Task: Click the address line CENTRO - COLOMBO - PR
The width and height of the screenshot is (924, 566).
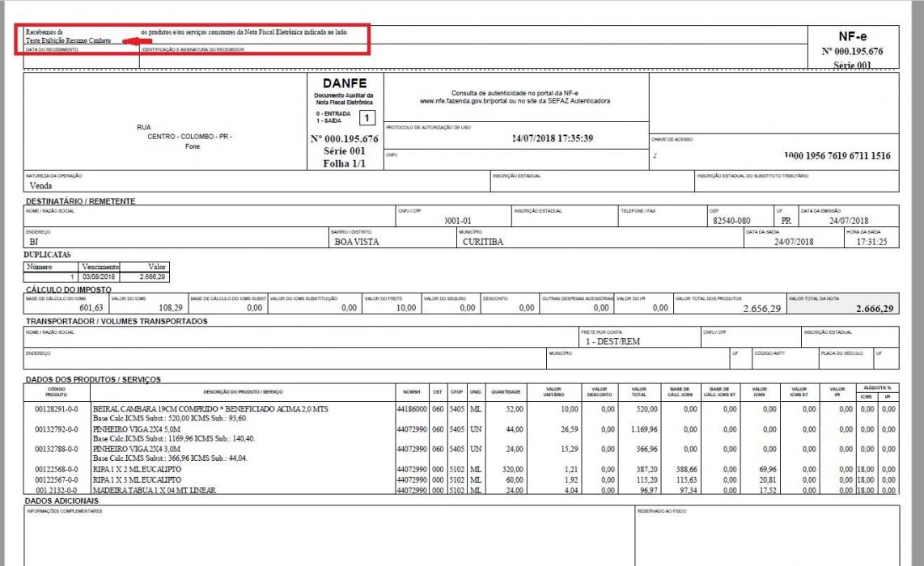Action: click(189, 136)
